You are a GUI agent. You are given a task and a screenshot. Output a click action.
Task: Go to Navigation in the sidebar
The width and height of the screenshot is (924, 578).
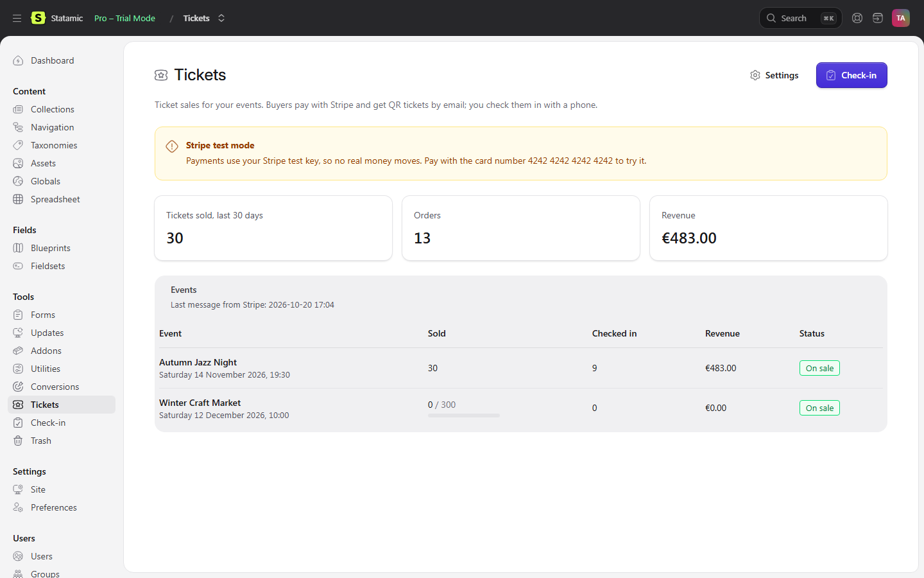(x=62, y=127)
